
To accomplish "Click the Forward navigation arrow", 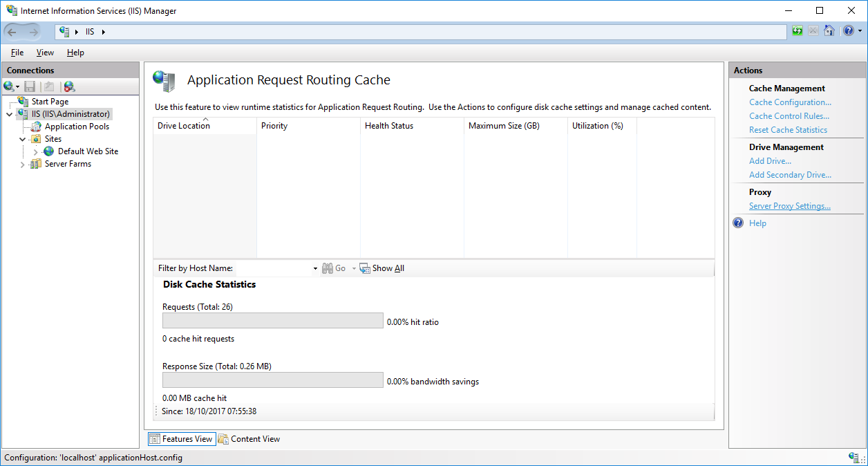I will pyautogui.click(x=33, y=32).
